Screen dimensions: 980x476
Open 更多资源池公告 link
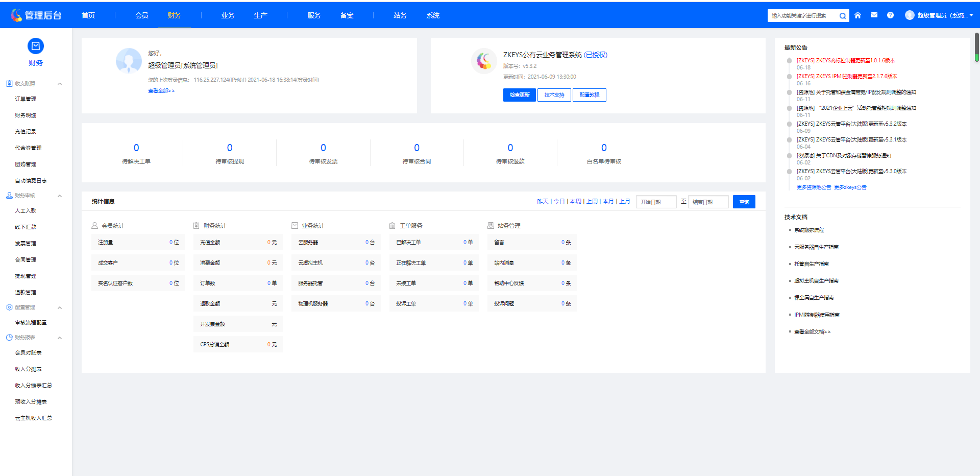coord(814,187)
